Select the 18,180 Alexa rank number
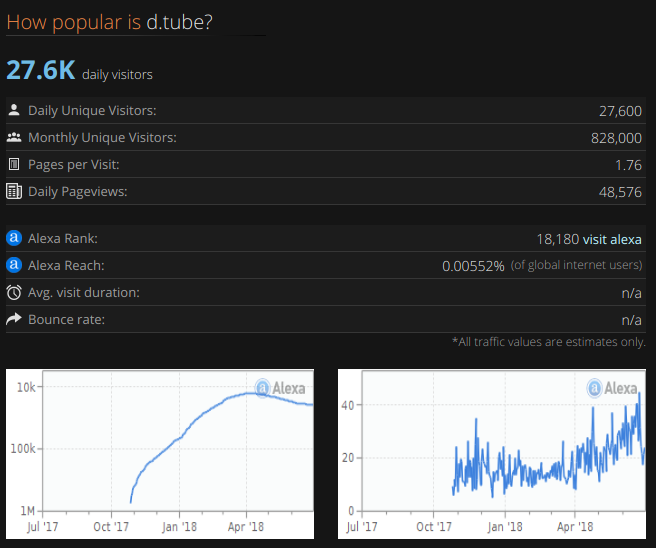The height and width of the screenshot is (548, 656). 558,239
